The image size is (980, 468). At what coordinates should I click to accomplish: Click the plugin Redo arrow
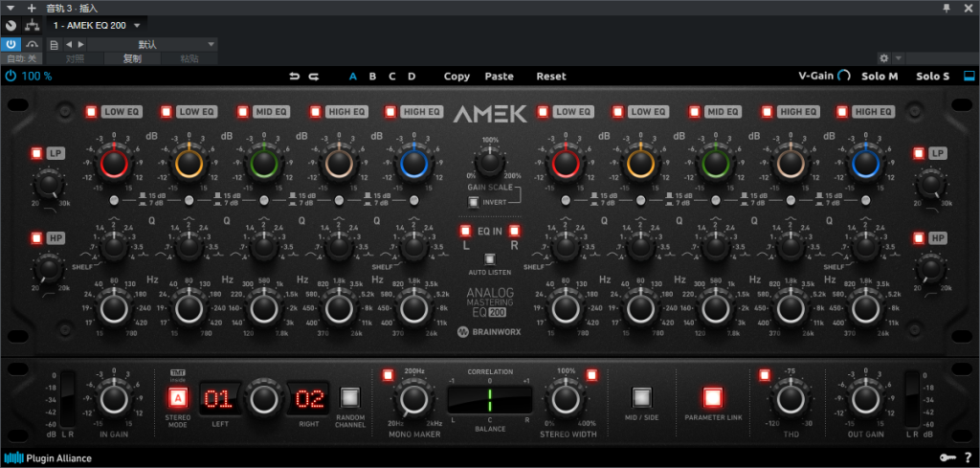(x=314, y=77)
